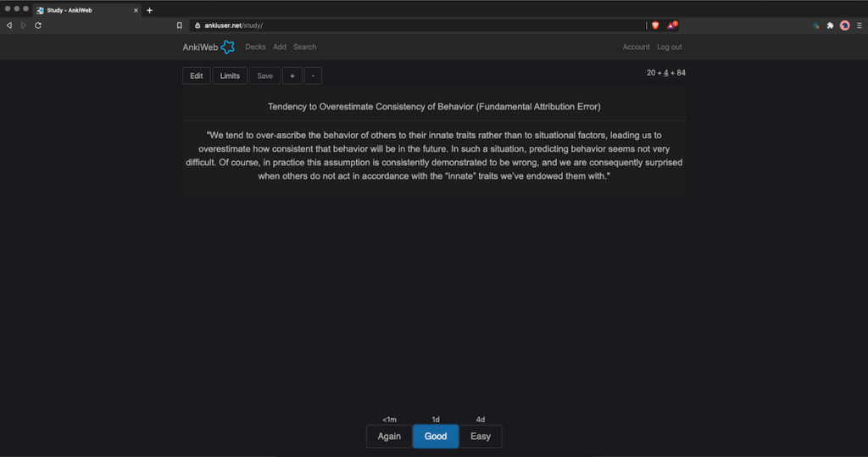Screen dimensions: 868x457
Task: Open the Limits settings
Action: [x=230, y=76]
